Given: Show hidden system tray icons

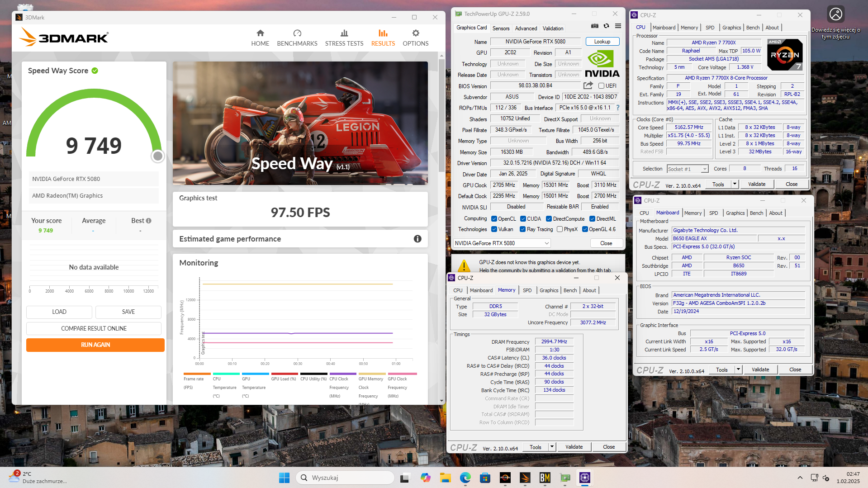Looking at the screenshot, I should 800,478.
